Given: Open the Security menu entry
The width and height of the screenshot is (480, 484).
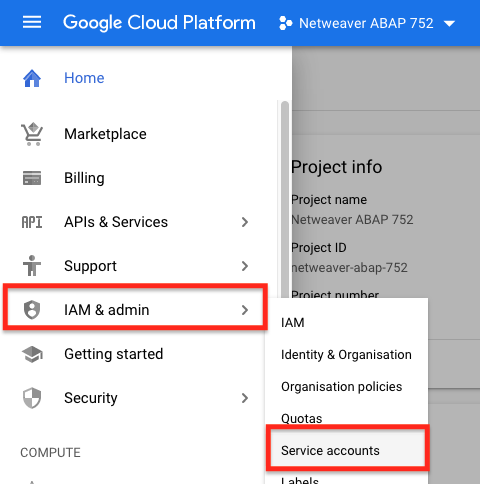Looking at the screenshot, I should click(91, 398).
